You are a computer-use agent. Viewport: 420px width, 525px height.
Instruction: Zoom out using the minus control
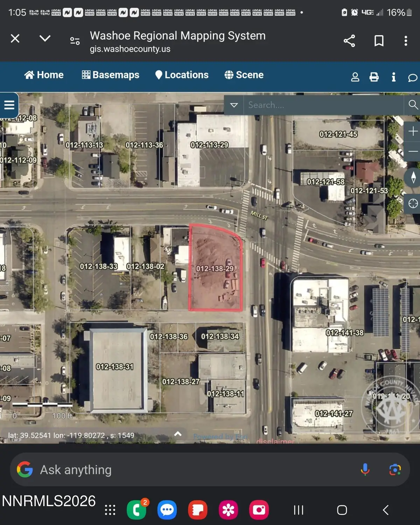[413, 151]
